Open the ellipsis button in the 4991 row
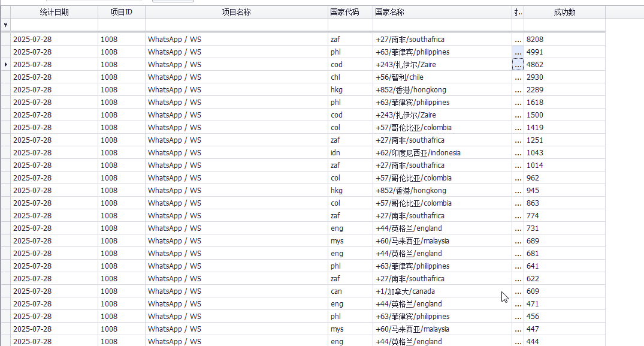This screenshot has height=346, width=644. point(518,52)
